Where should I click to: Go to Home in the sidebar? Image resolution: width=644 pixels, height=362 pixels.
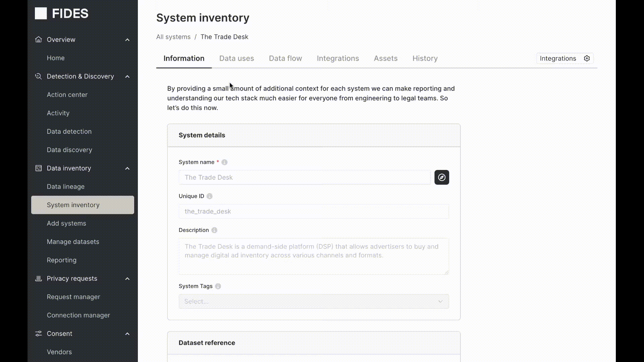[x=56, y=58]
